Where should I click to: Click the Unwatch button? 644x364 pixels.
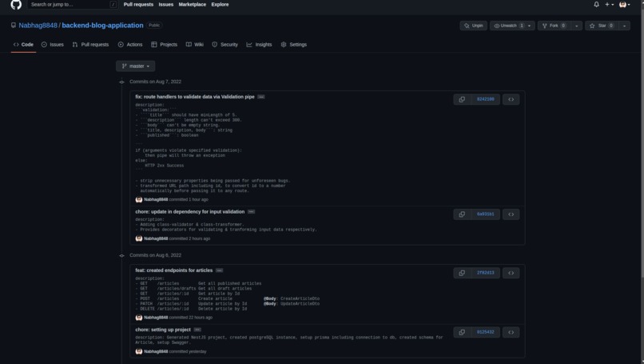[x=508, y=26]
